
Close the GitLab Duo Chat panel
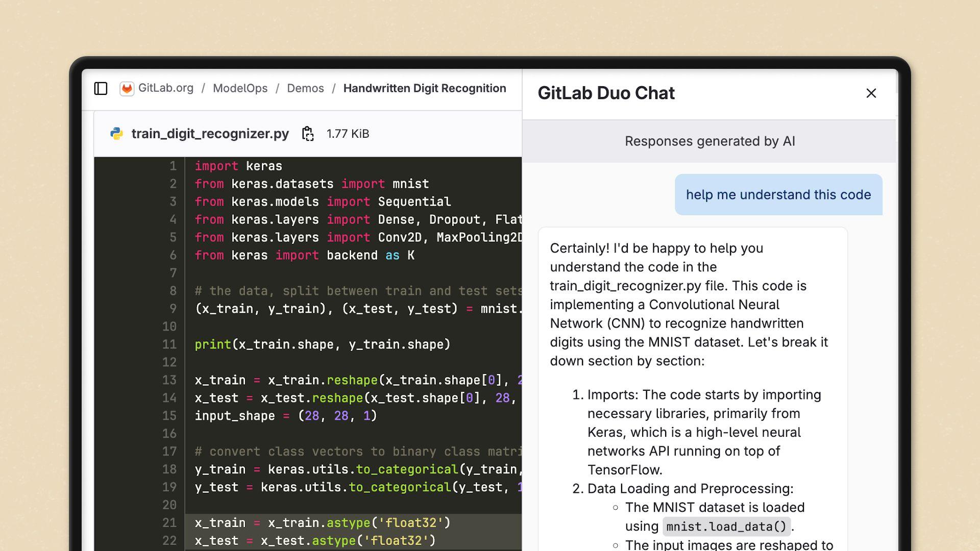[871, 93]
